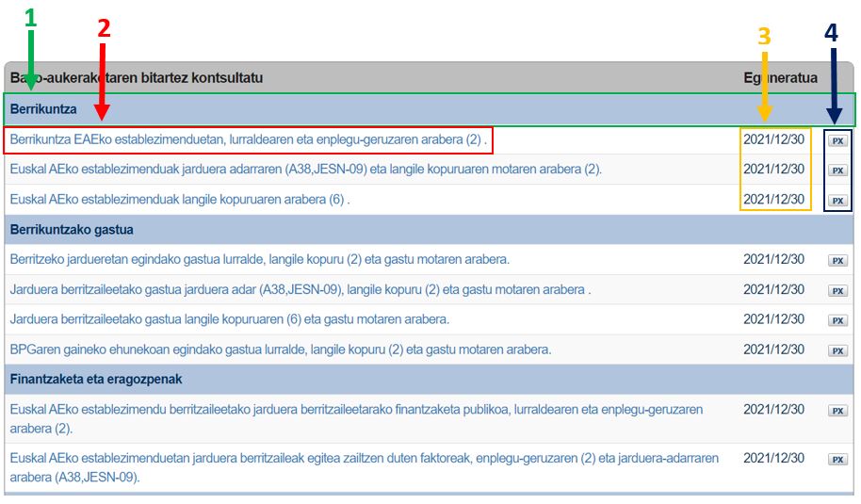Open link BPGaren gaineko ehunekoan egindako gastua
Screen dimensions: 861x504
pyautogui.click(x=280, y=350)
